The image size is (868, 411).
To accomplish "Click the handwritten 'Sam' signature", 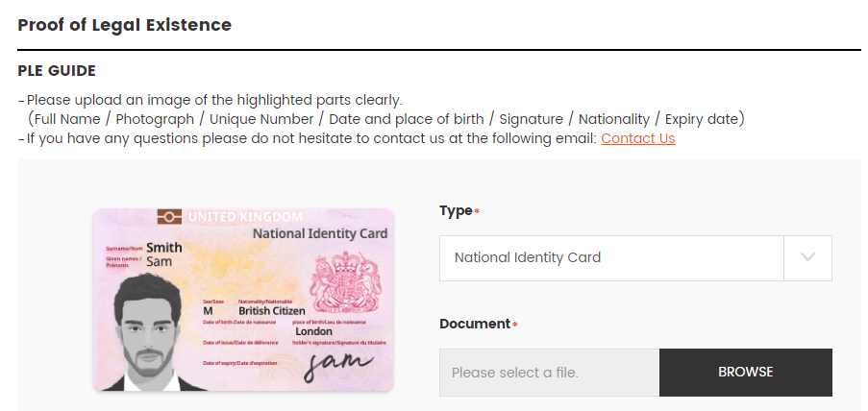I will tap(337, 366).
